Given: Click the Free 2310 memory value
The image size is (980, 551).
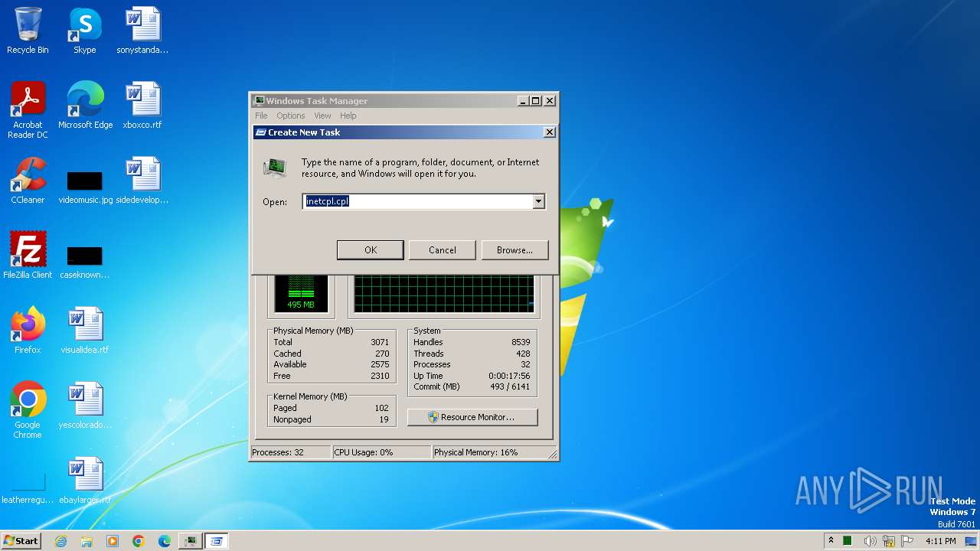Looking at the screenshot, I should tap(332, 376).
